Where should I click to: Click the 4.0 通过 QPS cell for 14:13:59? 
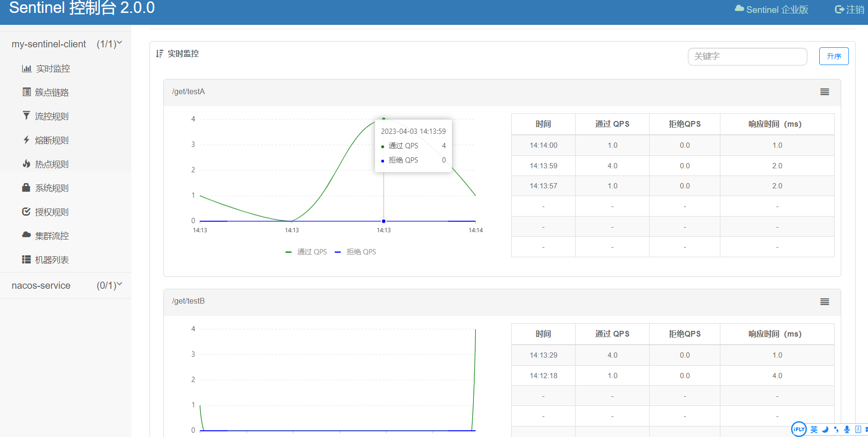click(x=612, y=166)
